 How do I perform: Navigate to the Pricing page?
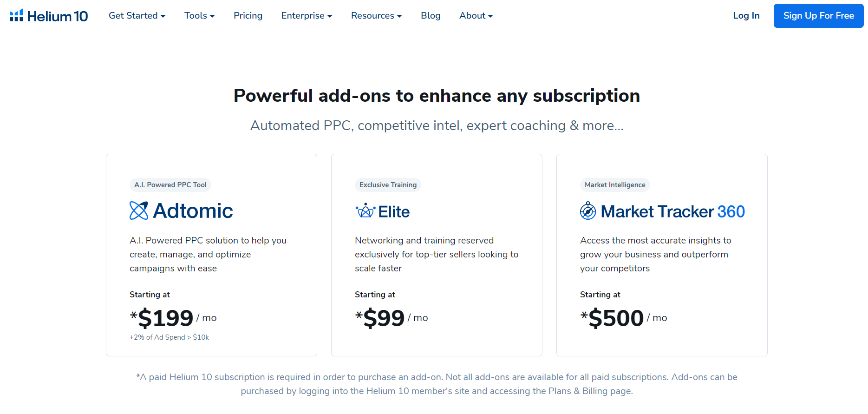point(248,15)
